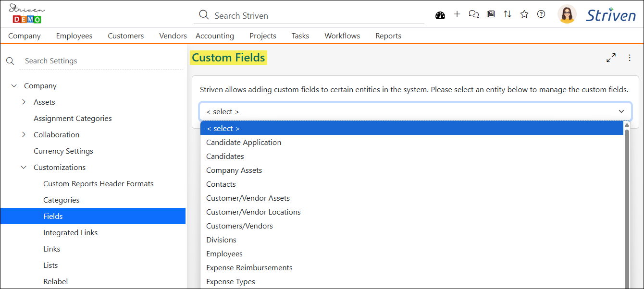
Task: Choose Contacts entity
Action: (x=412, y=184)
